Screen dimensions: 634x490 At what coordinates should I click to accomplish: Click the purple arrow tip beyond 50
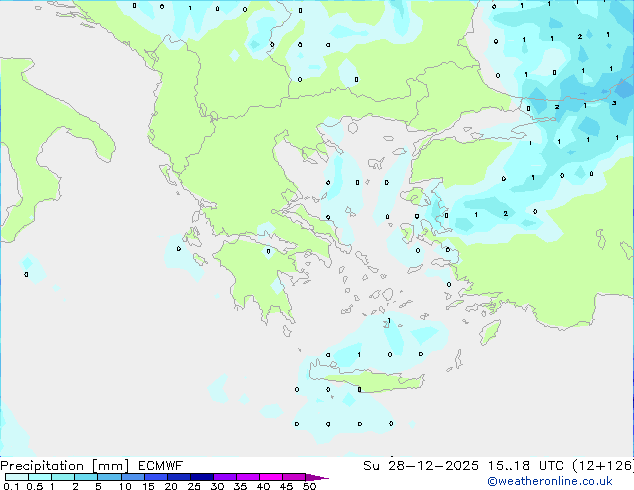[317, 477]
